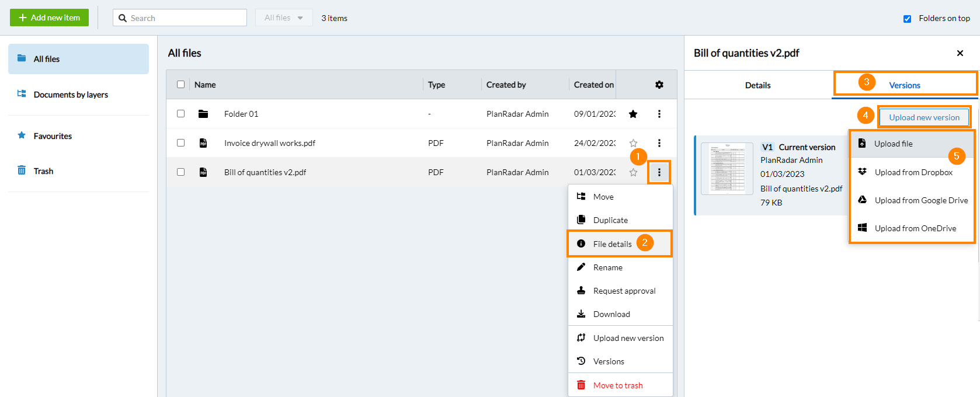Expand the All files filter dropdown
980x397 pixels.
point(284,18)
